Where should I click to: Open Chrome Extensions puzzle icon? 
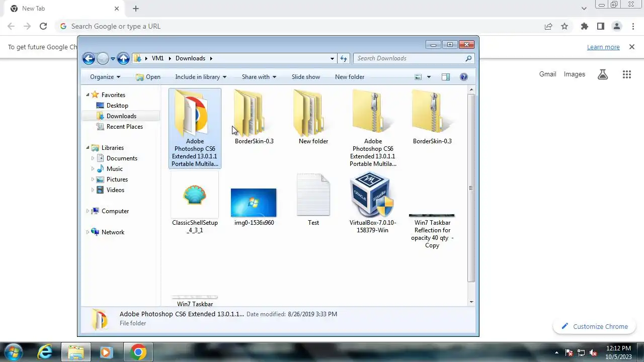click(585, 26)
